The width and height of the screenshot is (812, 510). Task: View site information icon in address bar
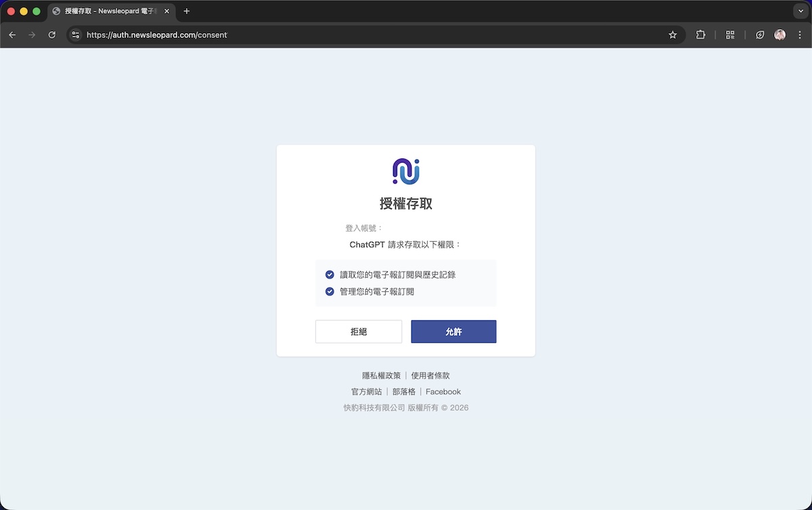(x=76, y=35)
